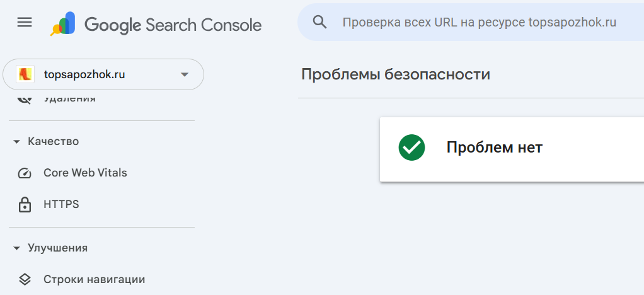This screenshot has width=644, height=295.
Task: Click the Google Search Console title text
Action: pyautogui.click(x=173, y=25)
